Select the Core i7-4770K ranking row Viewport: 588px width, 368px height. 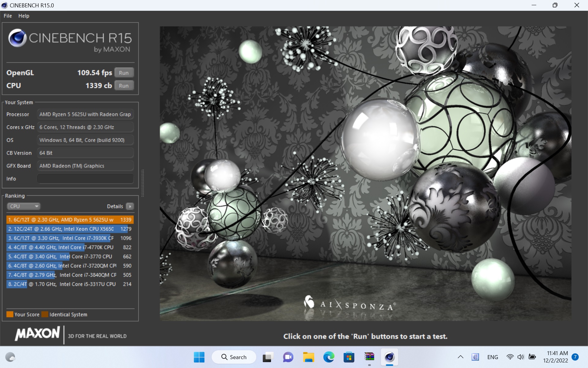coord(70,247)
